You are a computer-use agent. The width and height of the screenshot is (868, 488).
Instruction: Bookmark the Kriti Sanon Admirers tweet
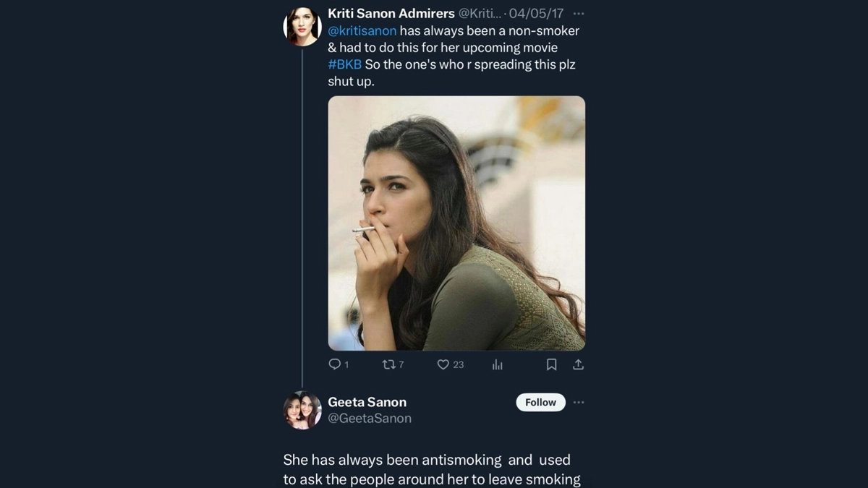coord(551,364)
